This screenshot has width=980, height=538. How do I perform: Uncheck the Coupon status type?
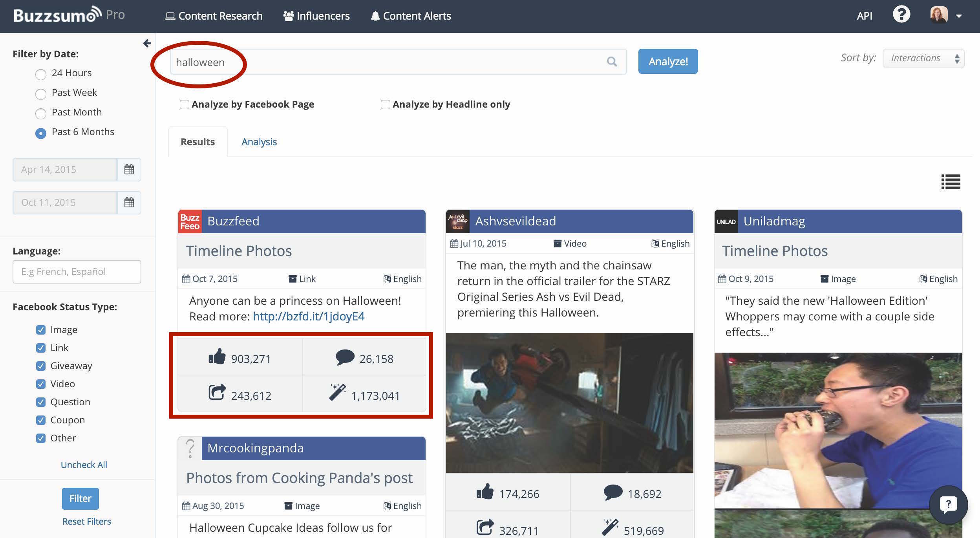[41, 420]
